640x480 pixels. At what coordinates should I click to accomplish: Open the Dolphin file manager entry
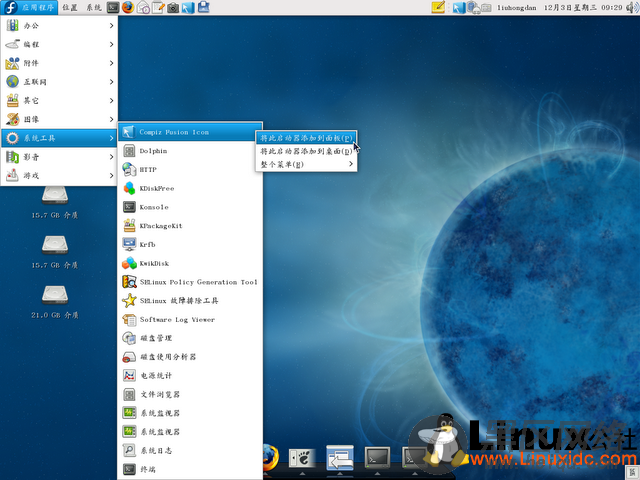point(190,151)
